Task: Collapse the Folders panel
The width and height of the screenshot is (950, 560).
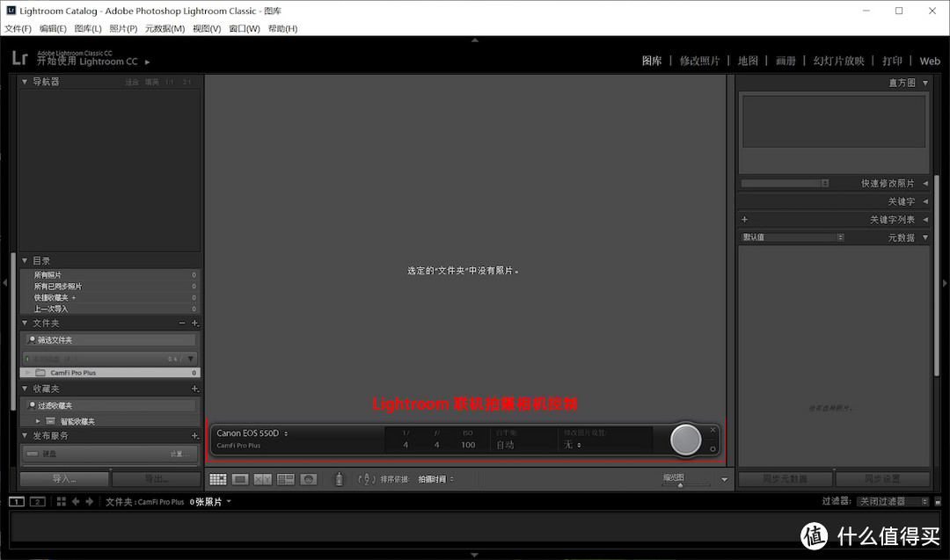Action: point(25,324)
